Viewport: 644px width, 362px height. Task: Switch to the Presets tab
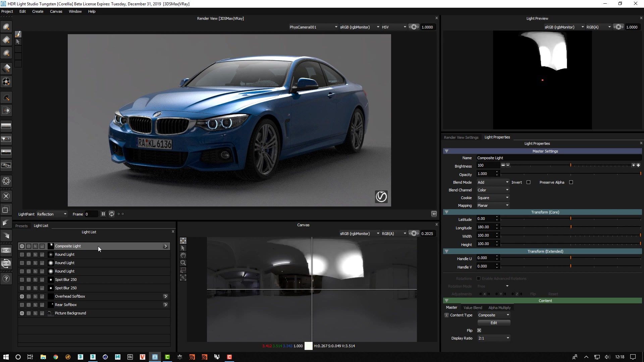pos(21,226)
